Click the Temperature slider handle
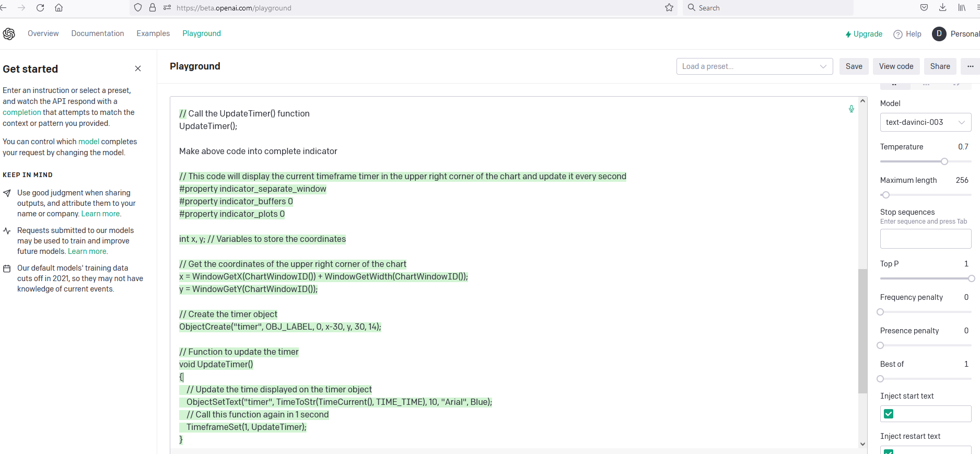 pyautogui.click(x=944, y=161)
